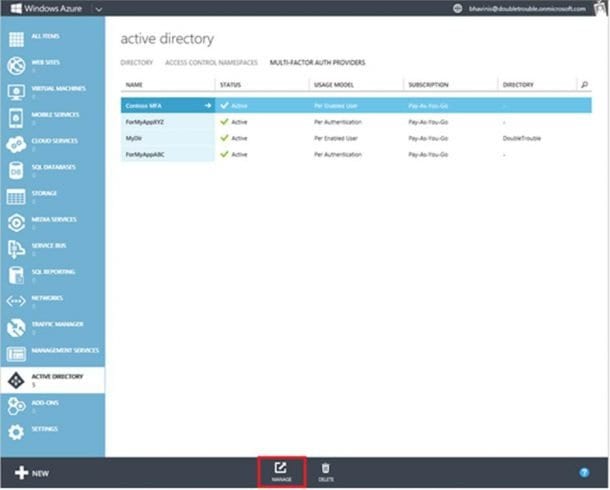Open the Media Services section
The width and height of the screenshot is (610, 490).
[17, 223]
